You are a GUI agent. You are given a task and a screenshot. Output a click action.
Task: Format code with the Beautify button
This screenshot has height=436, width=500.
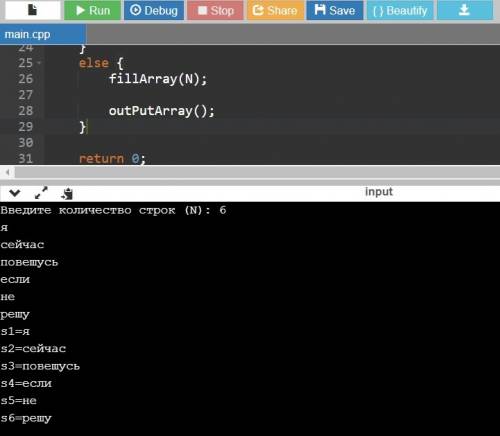point(400,10)
